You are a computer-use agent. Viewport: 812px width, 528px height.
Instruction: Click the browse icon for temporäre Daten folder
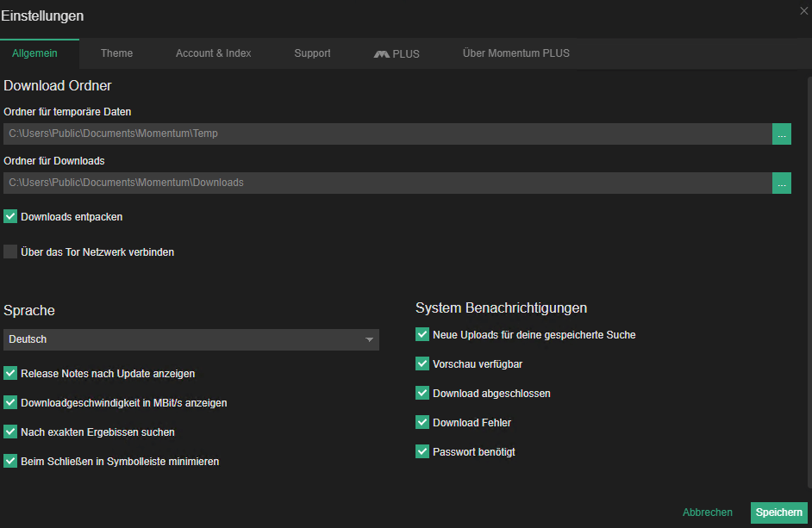(781, 134)
